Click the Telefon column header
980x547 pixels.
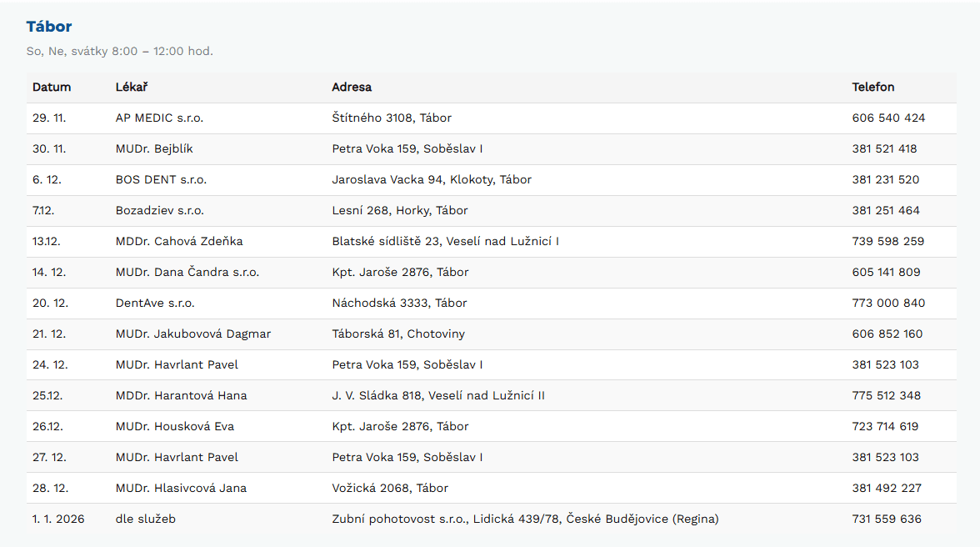click(x=873, y=87)
